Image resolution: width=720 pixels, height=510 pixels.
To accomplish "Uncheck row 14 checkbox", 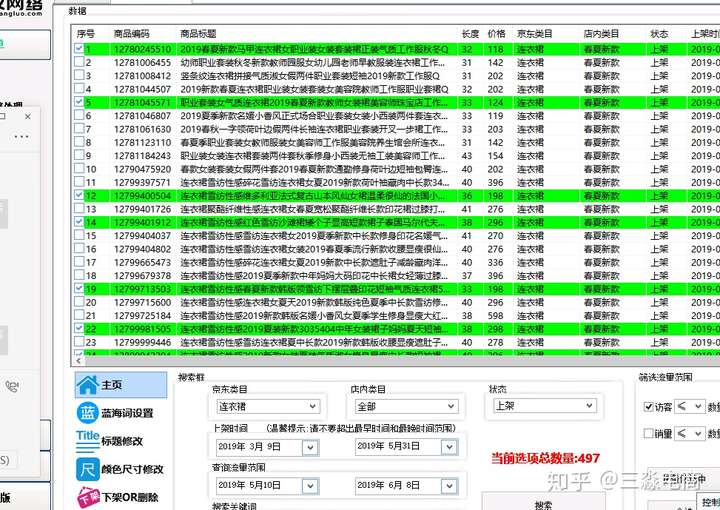I will (x=79, y=222).
